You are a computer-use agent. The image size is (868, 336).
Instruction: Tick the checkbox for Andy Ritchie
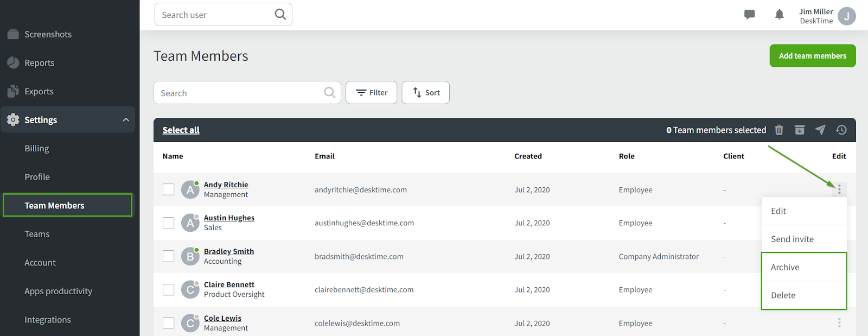pyautogui.click(x=169, y=189)
